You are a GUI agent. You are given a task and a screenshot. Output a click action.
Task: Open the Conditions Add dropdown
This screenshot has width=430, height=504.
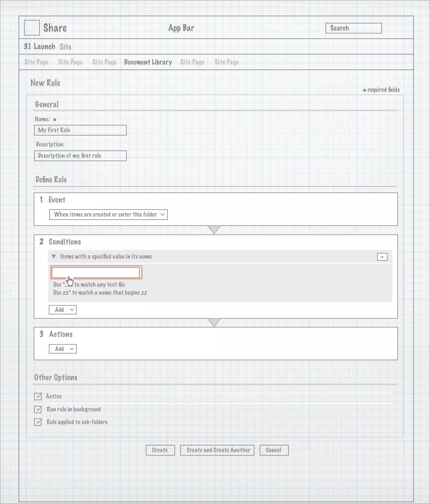point(63,310)
